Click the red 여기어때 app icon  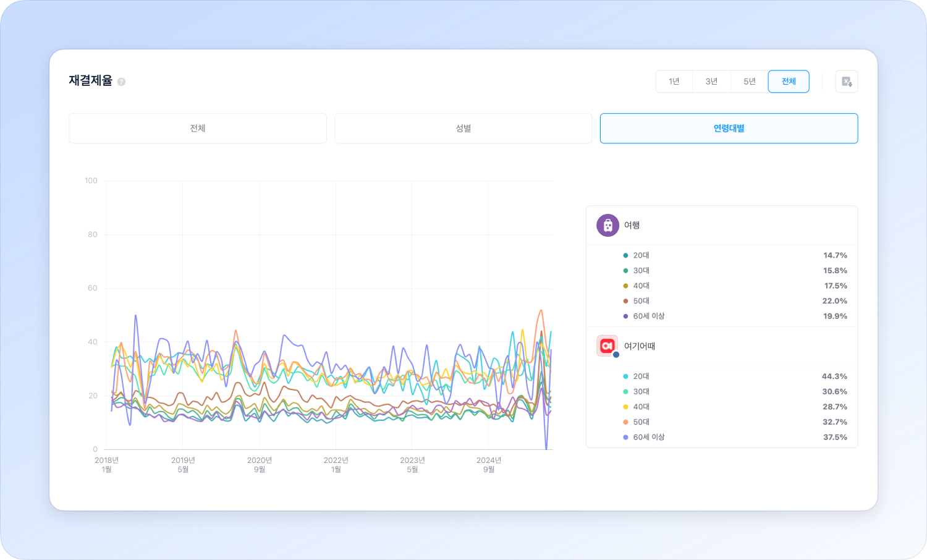[x=607, y=346]
